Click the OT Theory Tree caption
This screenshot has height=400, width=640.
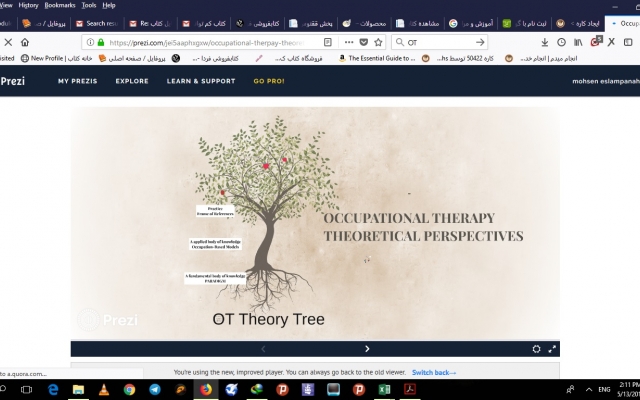[268, 319]
